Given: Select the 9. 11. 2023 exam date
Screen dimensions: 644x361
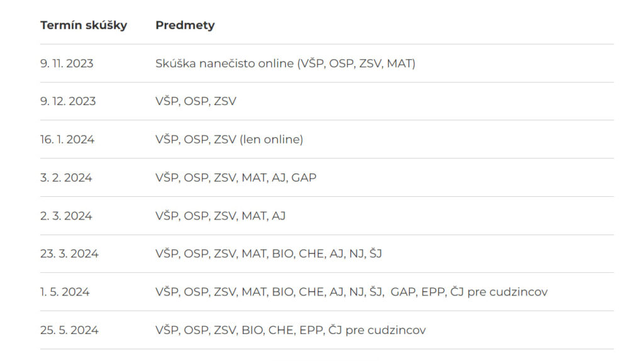Looking at the screenshot, I should coord(67,64).
